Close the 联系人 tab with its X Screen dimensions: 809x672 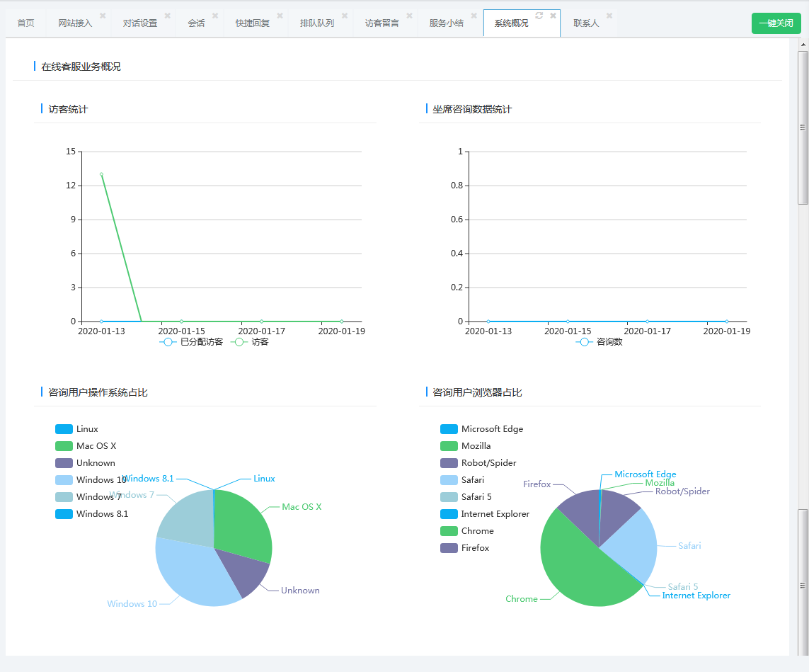click(609, 16)
